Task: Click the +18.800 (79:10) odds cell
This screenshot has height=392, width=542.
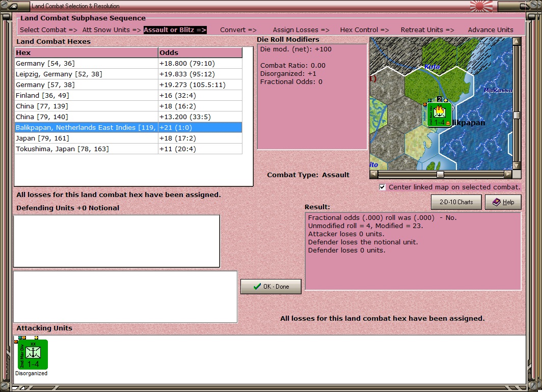Action: [200, 64]
